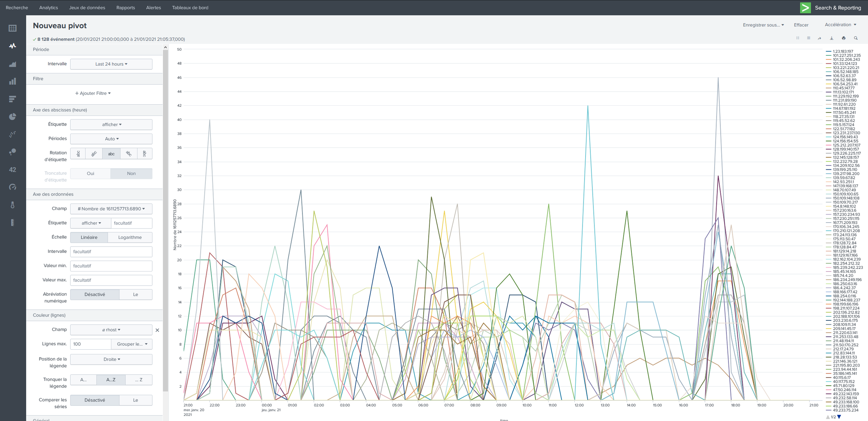Go to the 'Rapports' menu item
The width and height of the screenshot is (868, 421).
coord(125,8)
